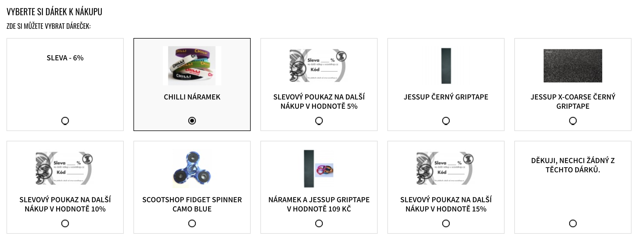This screenshot has width=644, height=243.
Task: Select the Fidget Spinner Camo Blue radio
Action: [x=192, y=223]
